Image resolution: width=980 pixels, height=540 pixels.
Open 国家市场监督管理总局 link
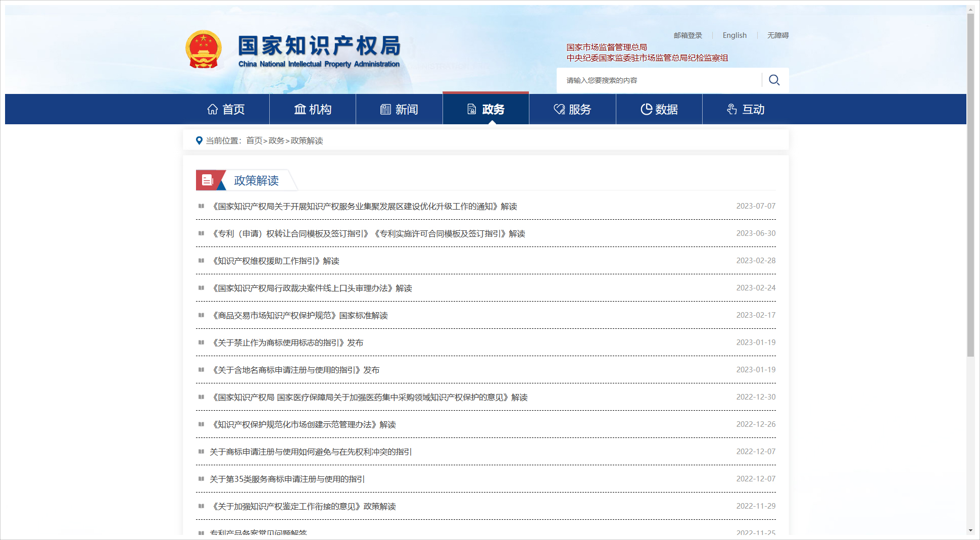point(606,47)
